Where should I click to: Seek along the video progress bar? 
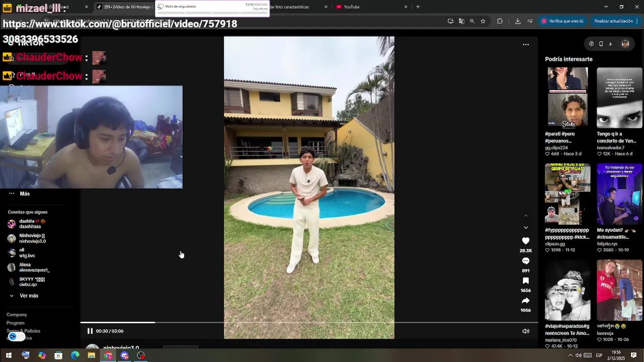[309, 322]
